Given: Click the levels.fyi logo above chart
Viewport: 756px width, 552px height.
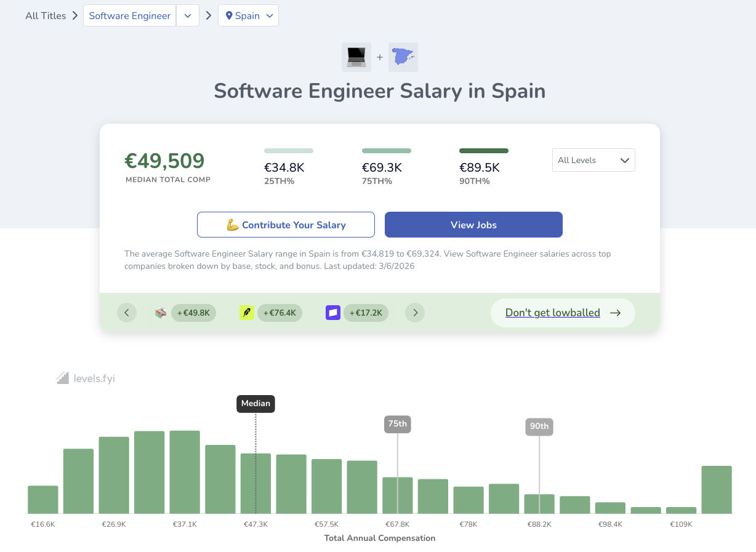Looking at the screenshot, I should click(x=86, y=378).
